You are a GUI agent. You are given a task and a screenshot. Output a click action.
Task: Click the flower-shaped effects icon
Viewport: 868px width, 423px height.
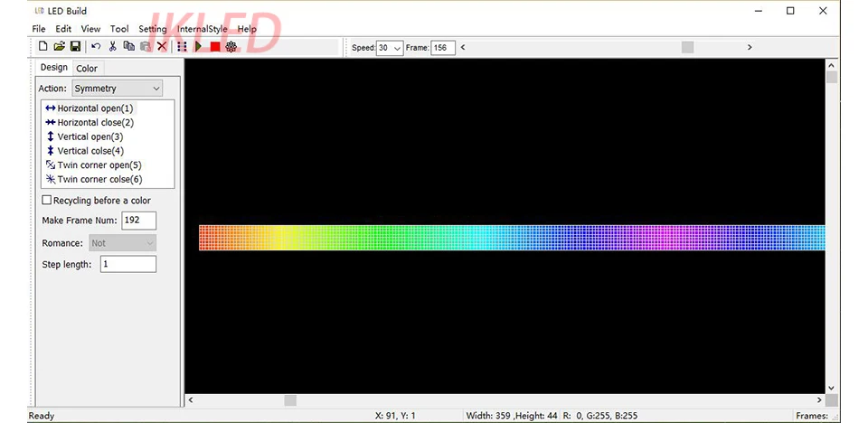point(231,47)
